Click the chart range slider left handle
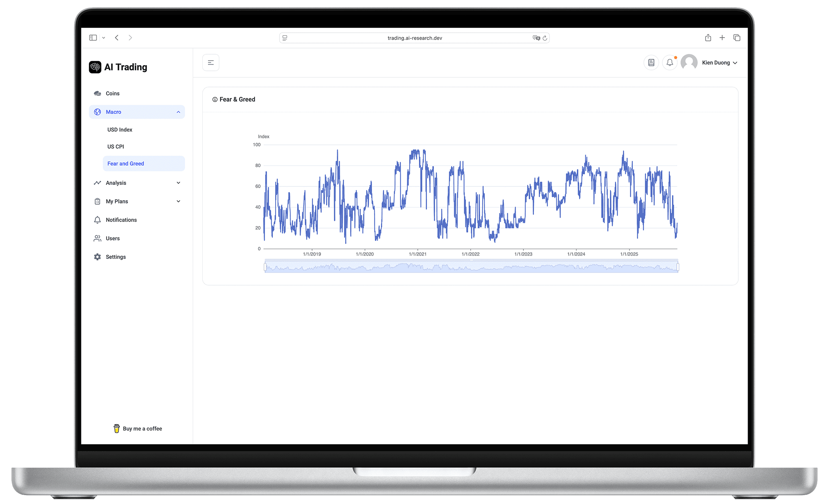Screen dimensions: 829x504 coord(265,267)
